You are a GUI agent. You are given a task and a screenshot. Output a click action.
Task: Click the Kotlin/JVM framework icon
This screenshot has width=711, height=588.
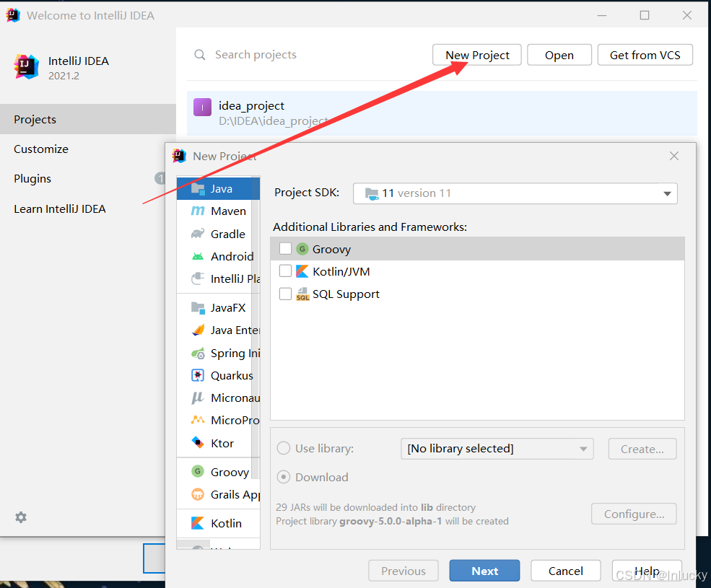pos(302,271)
